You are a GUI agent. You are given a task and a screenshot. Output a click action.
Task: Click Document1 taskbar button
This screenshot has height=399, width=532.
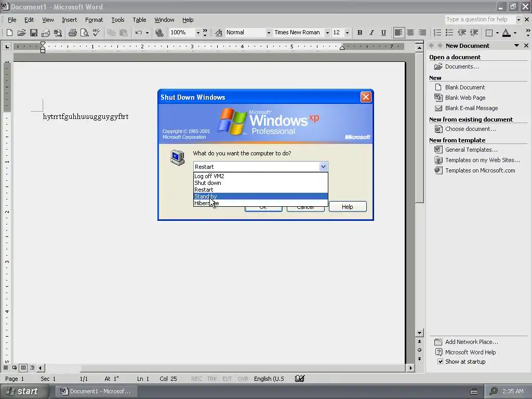pyautogui.click(x=96, y=391)
